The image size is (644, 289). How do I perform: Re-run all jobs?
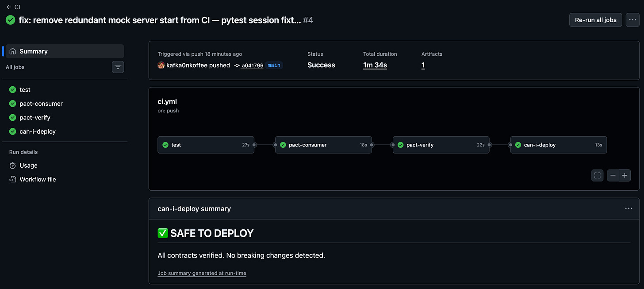tap(595, 20)
